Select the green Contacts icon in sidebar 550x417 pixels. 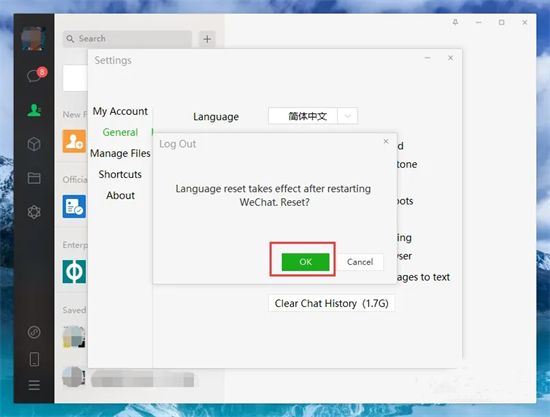tap(34, 110)
